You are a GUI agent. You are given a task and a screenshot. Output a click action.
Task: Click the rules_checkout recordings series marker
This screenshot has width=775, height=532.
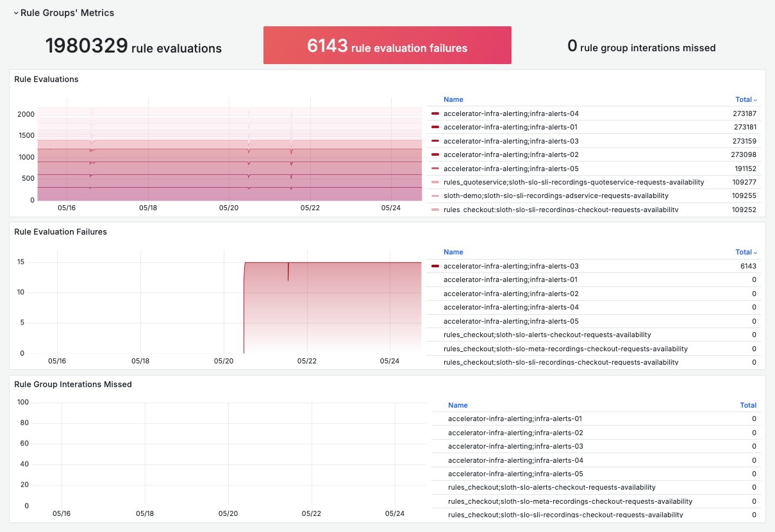tap(435, 210)
